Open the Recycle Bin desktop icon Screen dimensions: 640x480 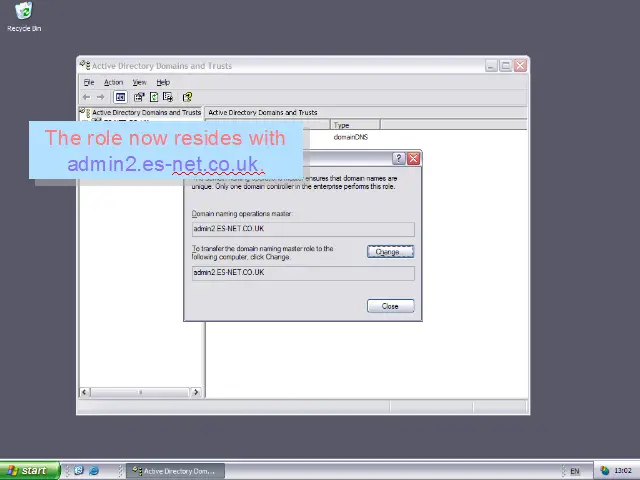point(24,17)
